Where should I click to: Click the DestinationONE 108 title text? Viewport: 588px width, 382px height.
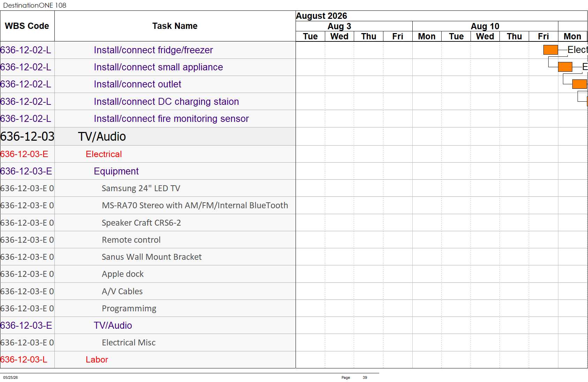point(35,5)
